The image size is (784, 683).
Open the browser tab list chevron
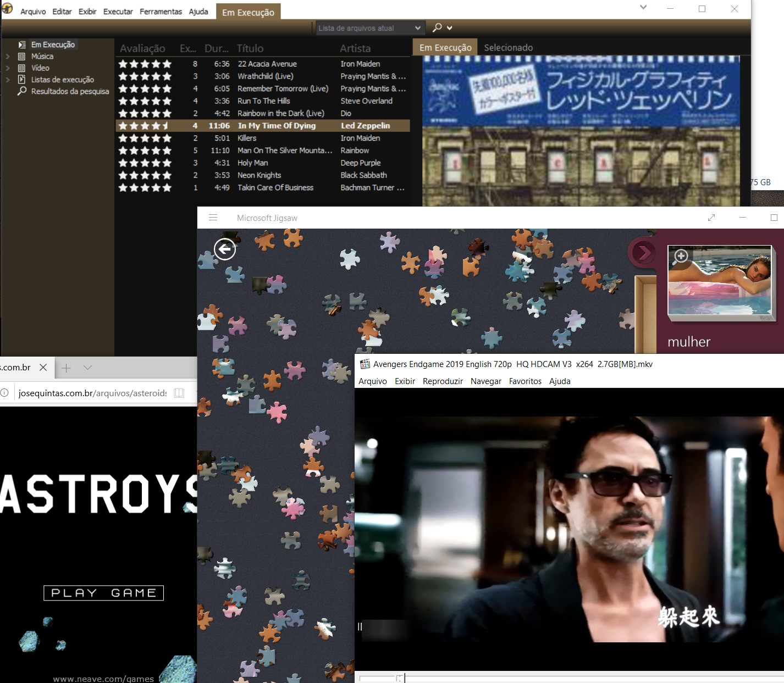point(88,368)
